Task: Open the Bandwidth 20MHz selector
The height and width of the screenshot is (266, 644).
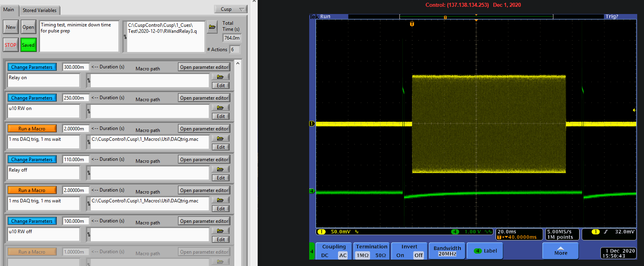Action: (x=447, y=251)
